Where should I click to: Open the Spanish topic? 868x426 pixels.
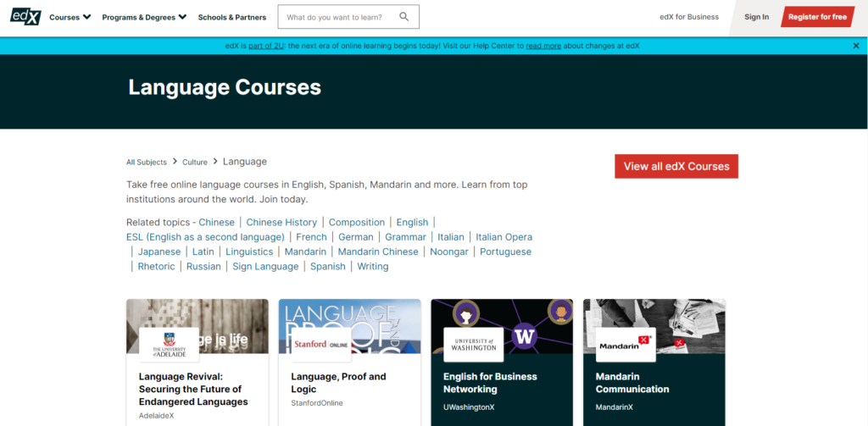coord(328,267)
